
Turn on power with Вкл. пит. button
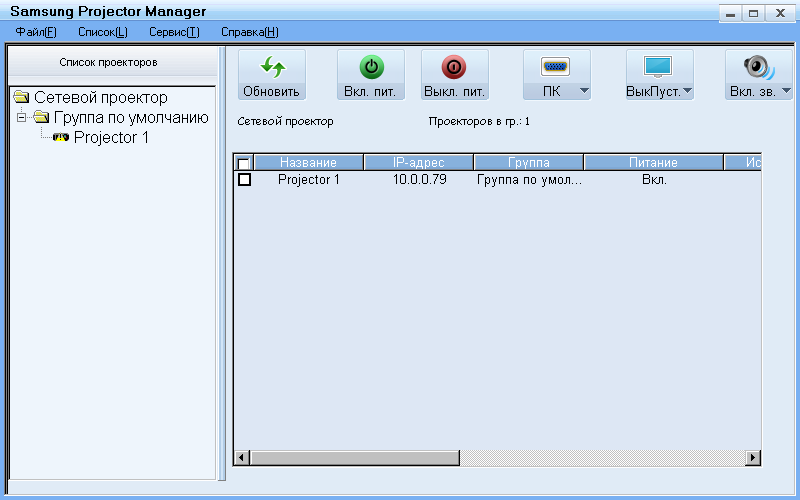point(370,74)
